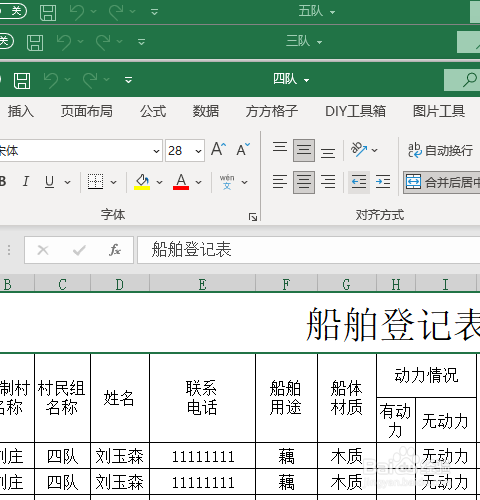Decrease indent in alignment group
This screenshot has height=500, width=480.
(x=359, y=182)
